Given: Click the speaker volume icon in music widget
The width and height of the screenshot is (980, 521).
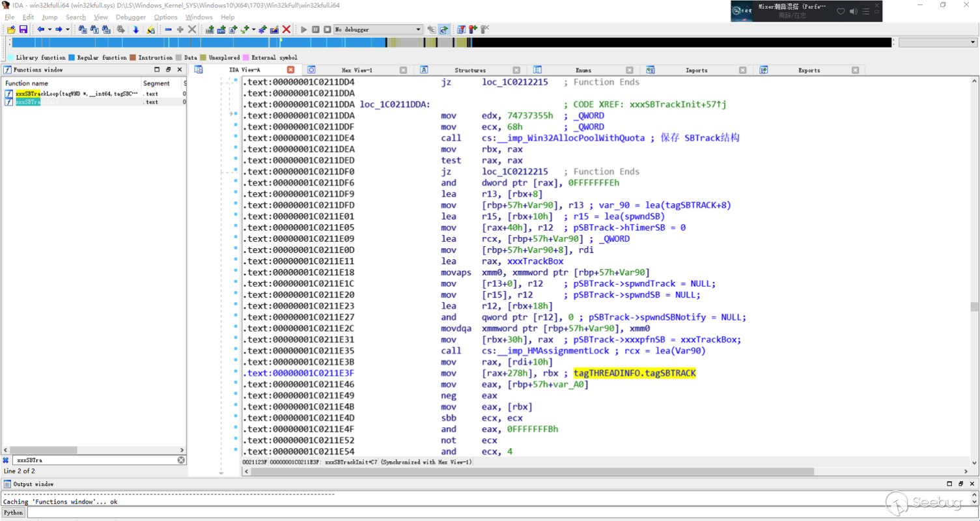Looking at the screenshot, I should (854, 11).
